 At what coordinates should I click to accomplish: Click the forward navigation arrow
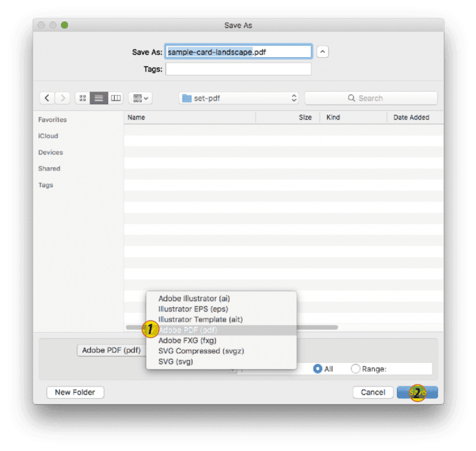pyautogui.click(x=62, y=98)
